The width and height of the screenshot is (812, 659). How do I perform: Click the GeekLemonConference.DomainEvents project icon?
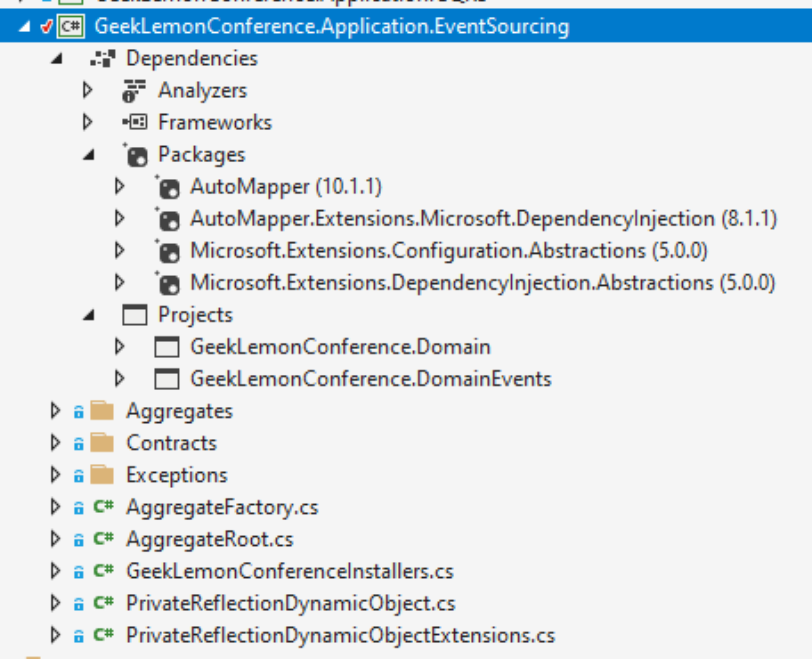coord(166,379)
